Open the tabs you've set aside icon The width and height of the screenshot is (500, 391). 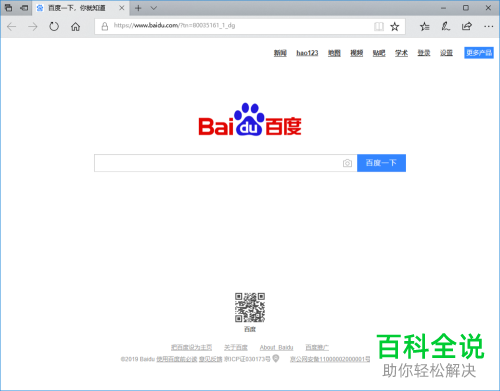point(9,8)
